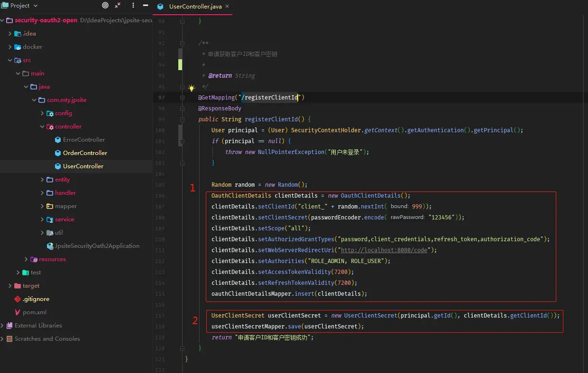The image size is (588, 373).
Task: Expand the target folder
Action: [10, 286]
